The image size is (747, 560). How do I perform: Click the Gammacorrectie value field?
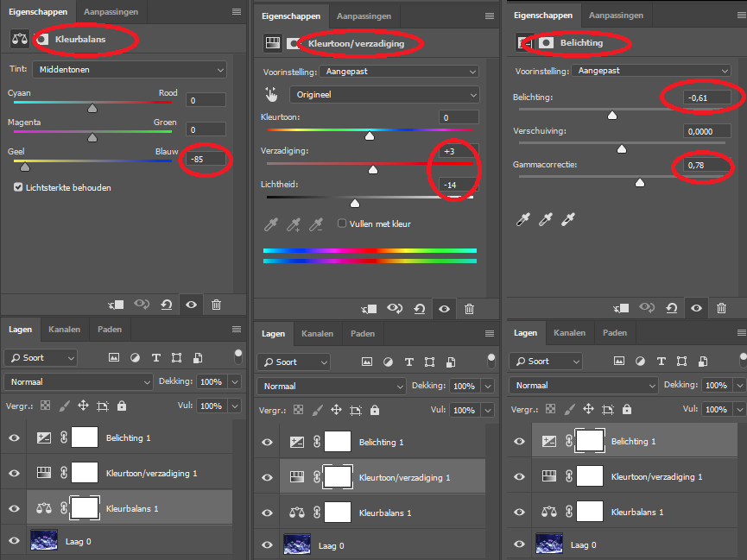pos(706,165)
